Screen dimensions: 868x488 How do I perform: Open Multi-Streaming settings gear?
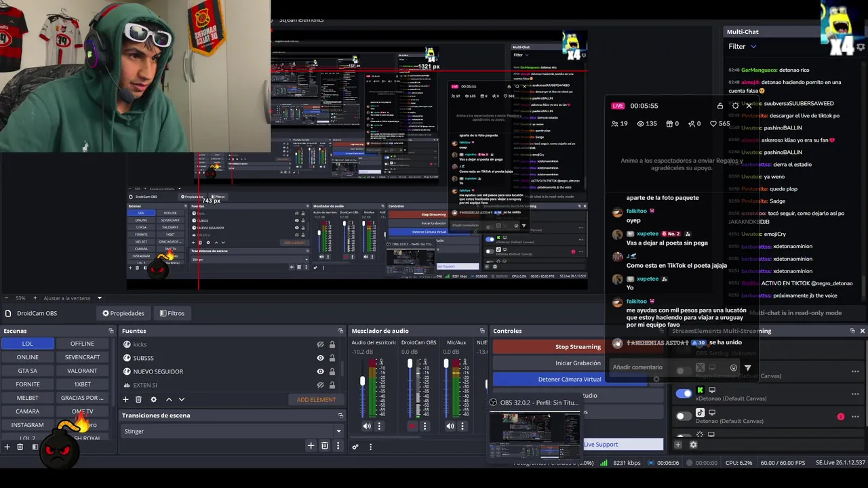click(693, 445)
